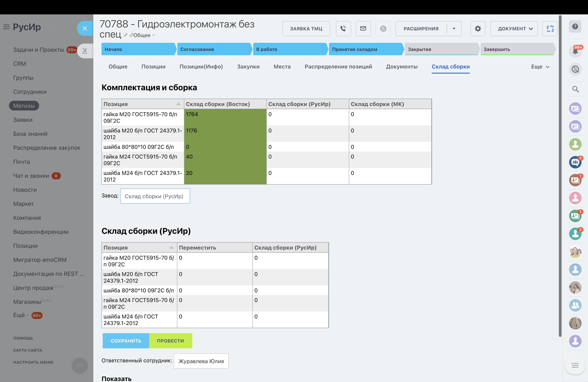
Task: Click the search magnifier in right panel
Action: [575, 89]
